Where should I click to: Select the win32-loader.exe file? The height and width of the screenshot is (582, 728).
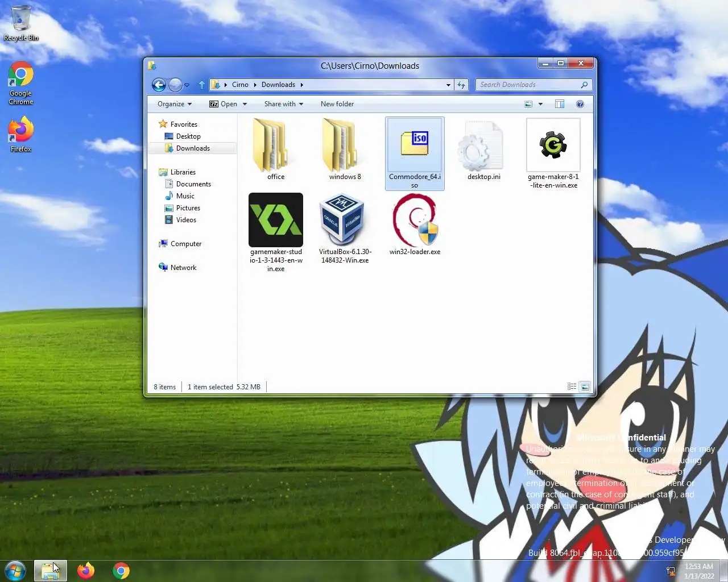point(415,225)
